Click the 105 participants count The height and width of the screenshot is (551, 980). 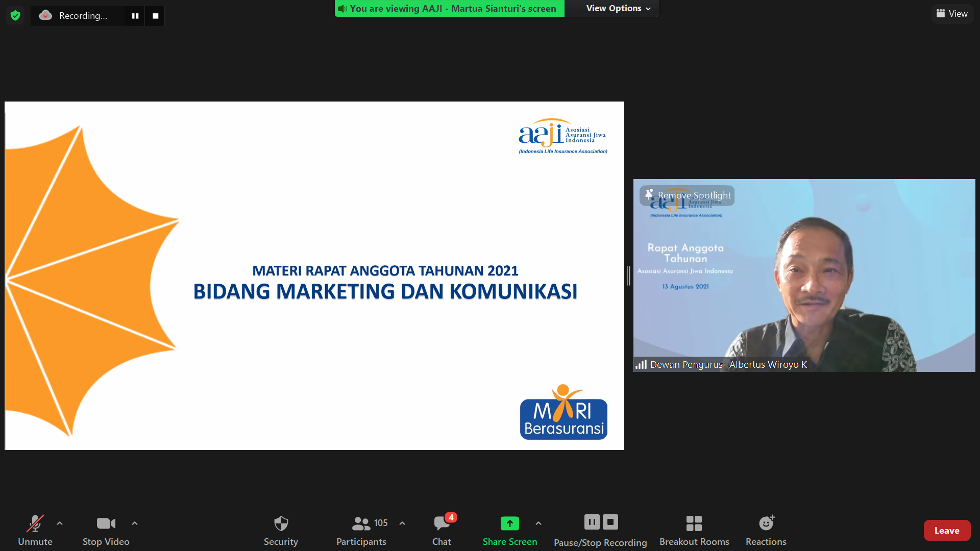click(x=381, y=523)
